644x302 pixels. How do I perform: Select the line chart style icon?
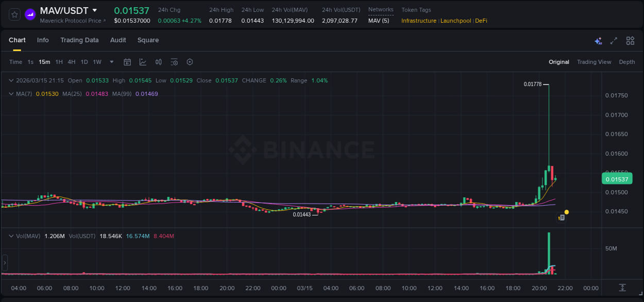click(x=143, y=61)
